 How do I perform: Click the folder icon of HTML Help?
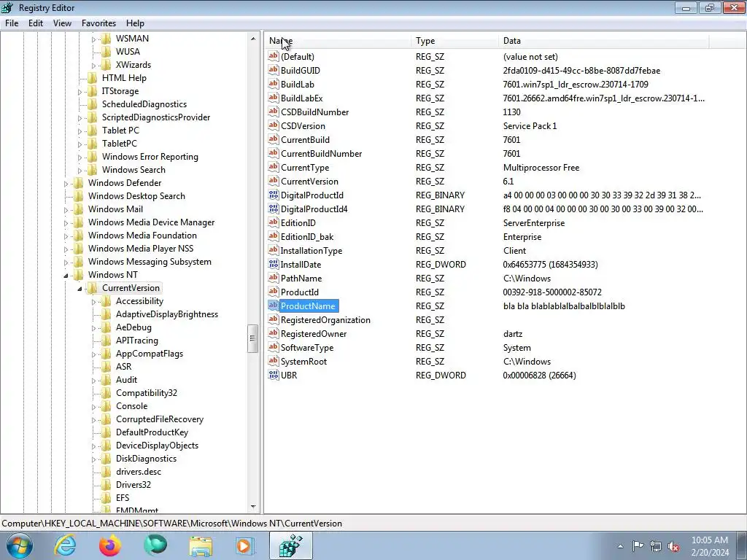(93, 77)
